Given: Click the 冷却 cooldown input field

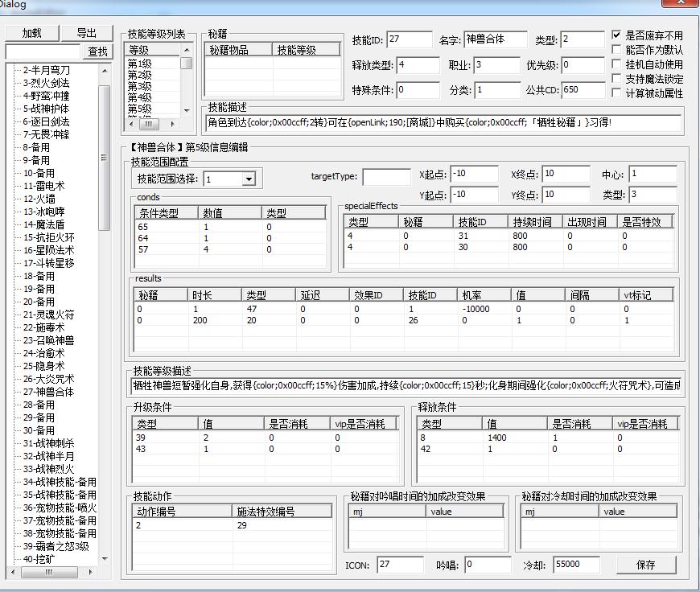Looking at the screenshot, I should 576,565.
